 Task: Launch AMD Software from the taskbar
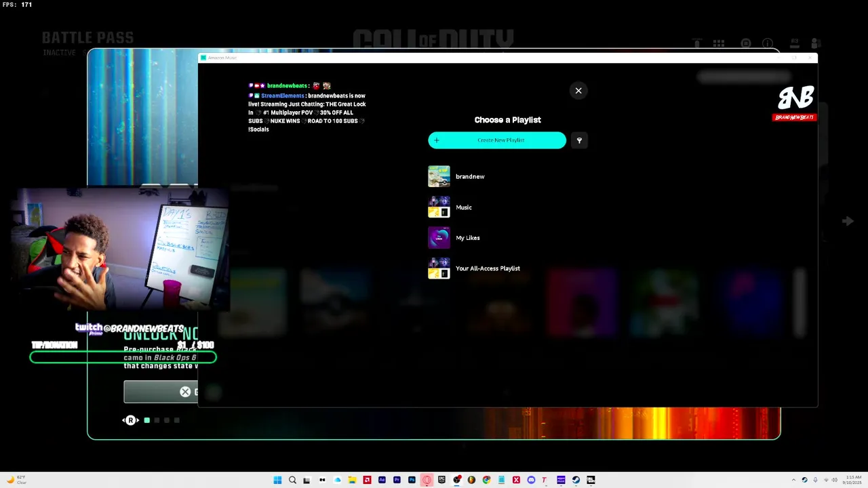(367, 480)
